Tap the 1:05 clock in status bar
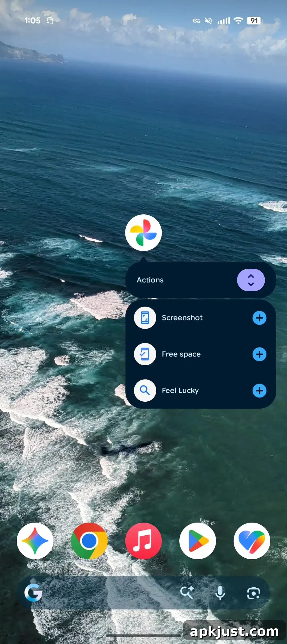Screen dimensions: 287x644 pyautogui.click(x=32, y=21)
